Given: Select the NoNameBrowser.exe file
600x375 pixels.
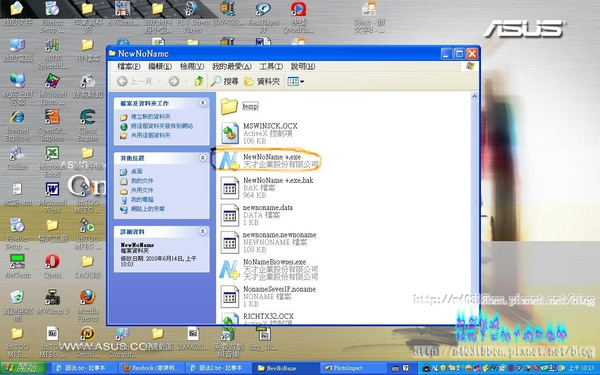Looking at the screenshot, I should pyautogui.click(x=269, y=269).
